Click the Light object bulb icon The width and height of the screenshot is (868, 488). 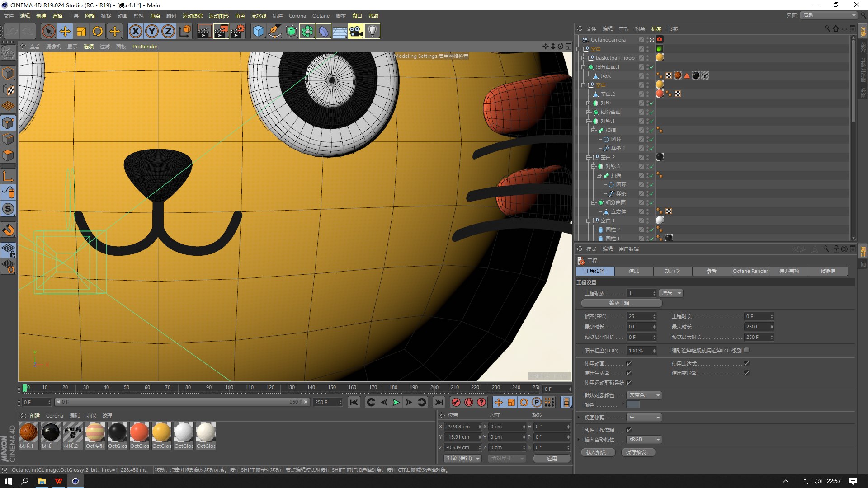point(372,32)
